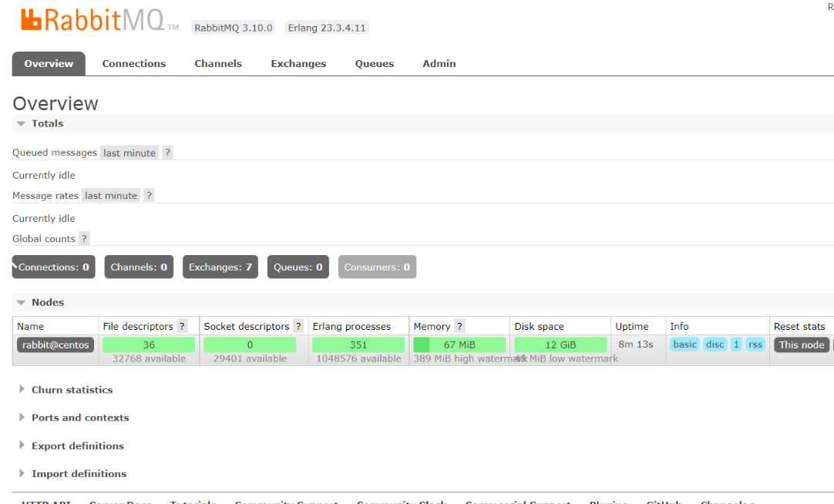
Task: Click the 8m 13s uptime value
Action: (636, 344)
